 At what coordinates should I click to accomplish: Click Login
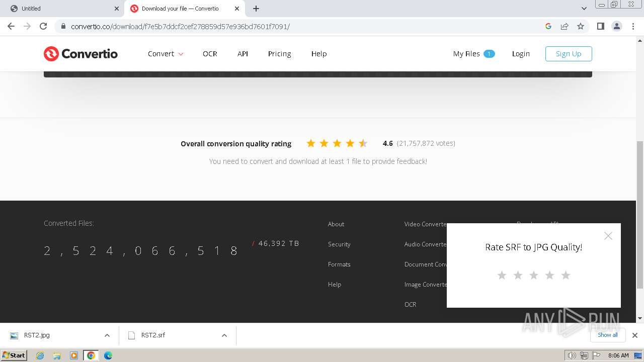click(x=521, y=54)
